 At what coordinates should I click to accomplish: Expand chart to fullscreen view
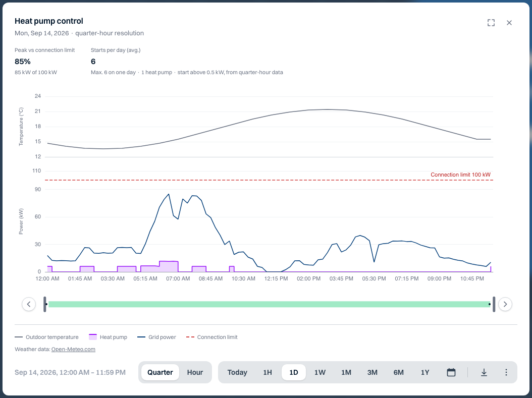click(491, 23)
